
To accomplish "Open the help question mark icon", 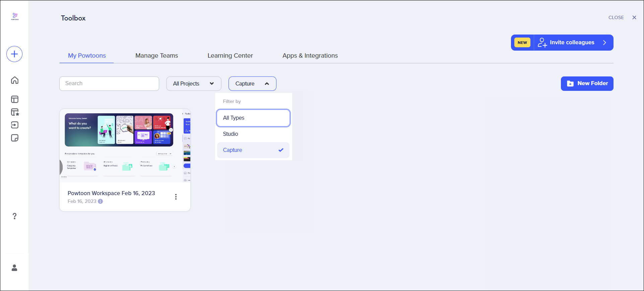I will pyautogui.click(x=14, y=216).
